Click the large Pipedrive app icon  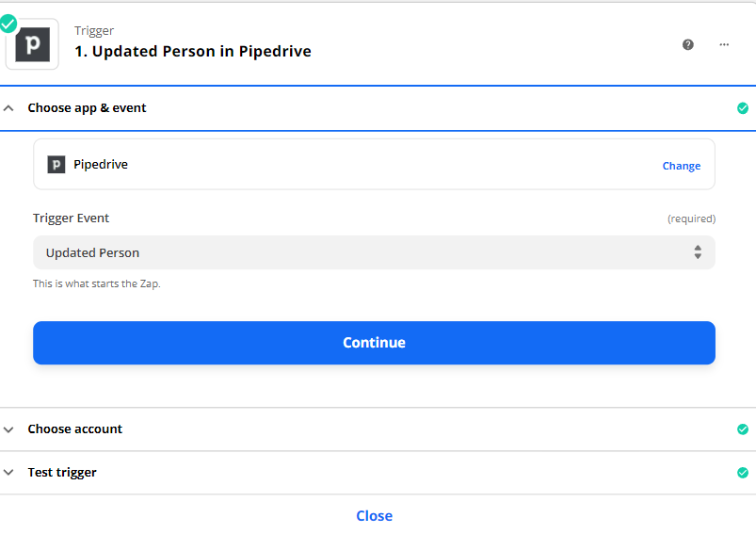pos(32,45)
